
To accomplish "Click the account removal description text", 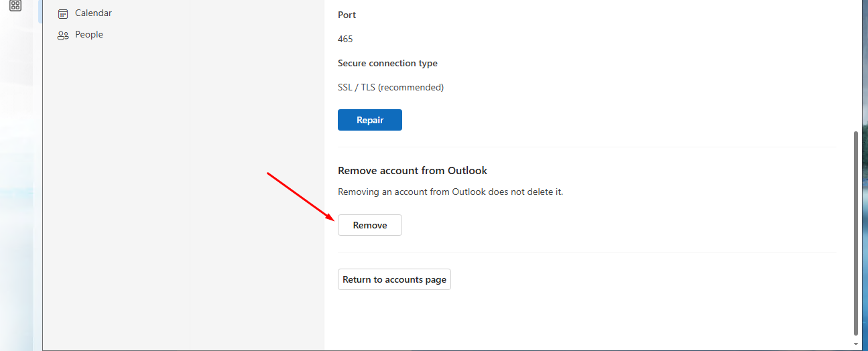I will [450, 192].
